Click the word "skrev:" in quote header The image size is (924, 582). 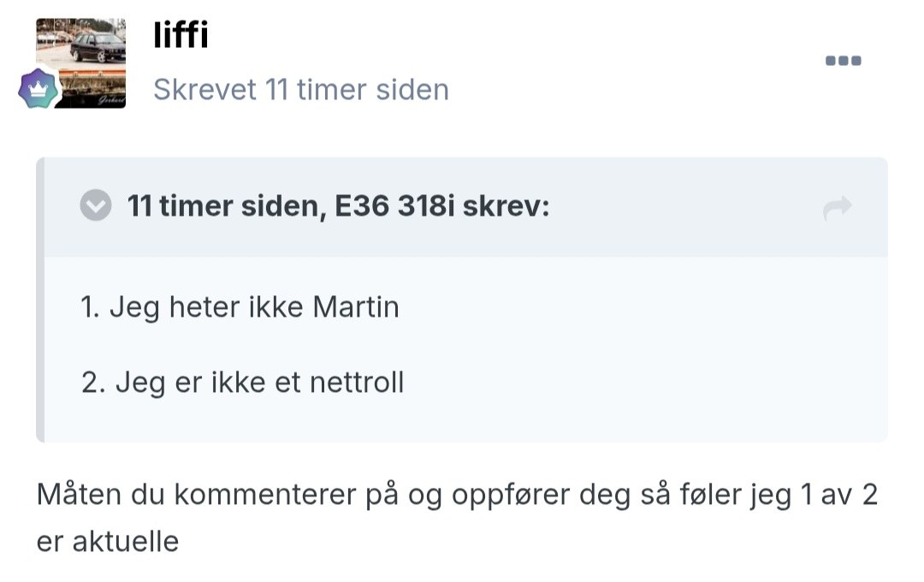pos(506,206)
